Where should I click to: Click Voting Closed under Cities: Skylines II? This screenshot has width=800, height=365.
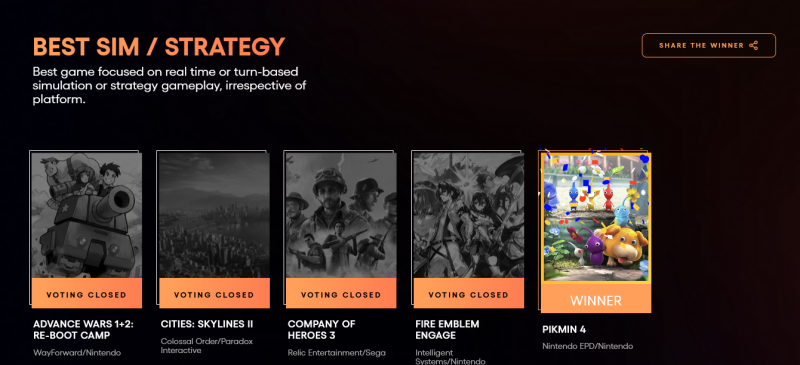214,294
